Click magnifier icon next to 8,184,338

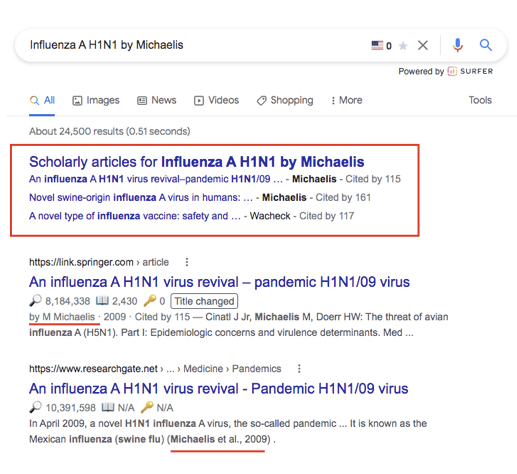[x=35, y=301]
